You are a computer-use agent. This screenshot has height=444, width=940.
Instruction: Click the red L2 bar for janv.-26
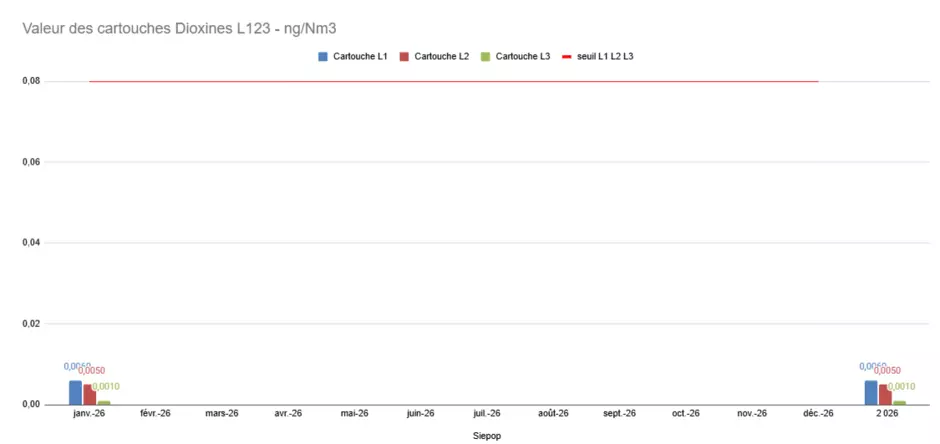[x=89, y=394]
